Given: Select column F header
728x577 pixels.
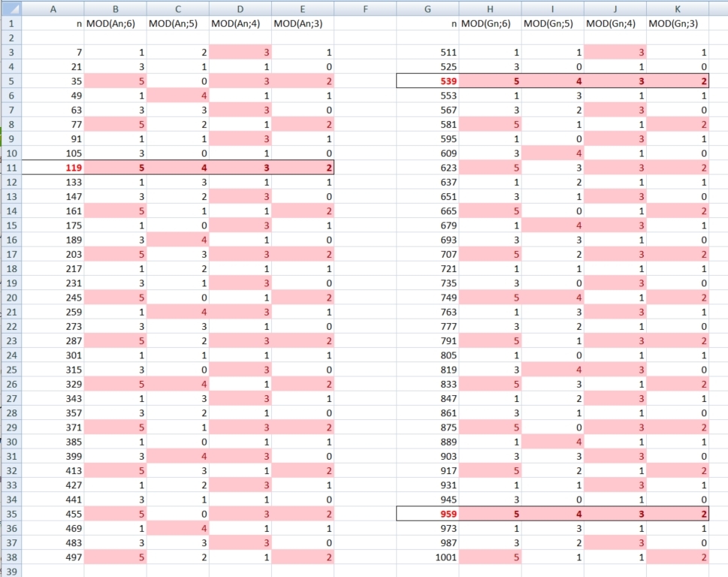Looking at the screenshot, I should (365, 9).
